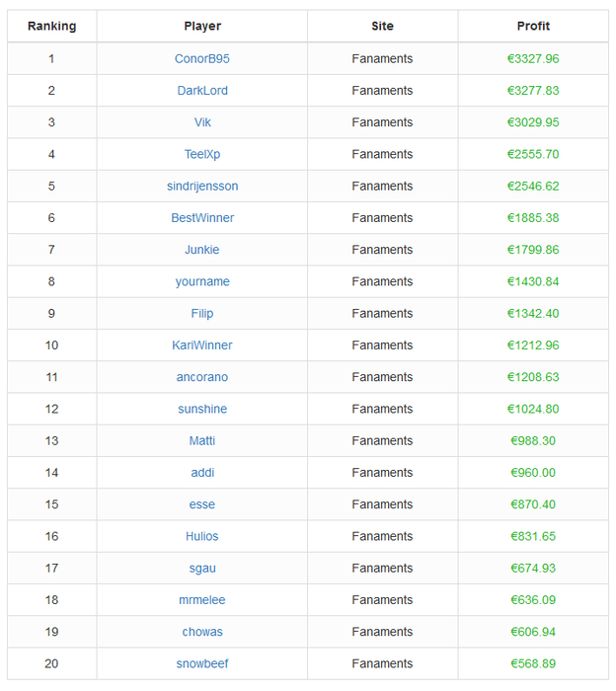
Task: Click the Vik player name
Action: coord(202,122)
